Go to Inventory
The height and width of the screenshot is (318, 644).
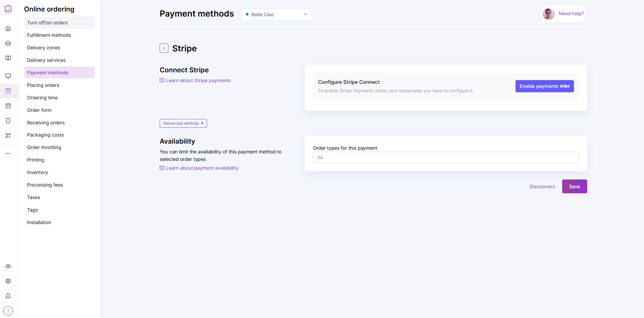pyautogui.click(x=60, y=172)
